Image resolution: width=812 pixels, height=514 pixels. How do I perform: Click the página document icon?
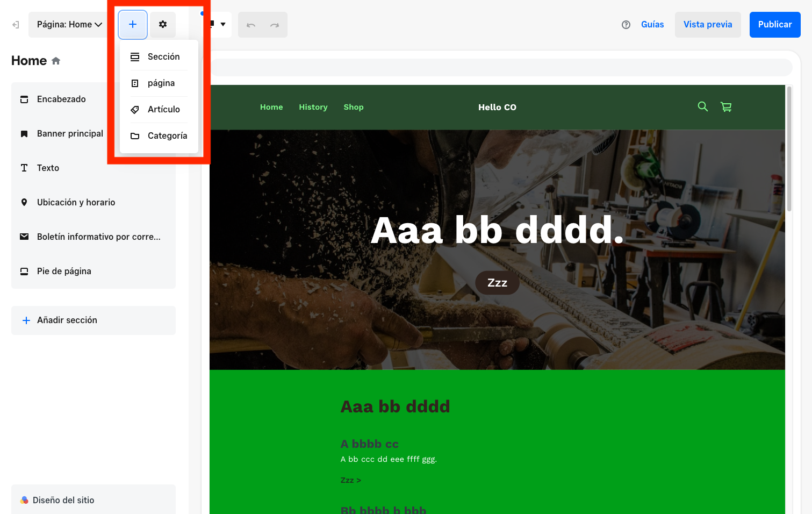135,83
